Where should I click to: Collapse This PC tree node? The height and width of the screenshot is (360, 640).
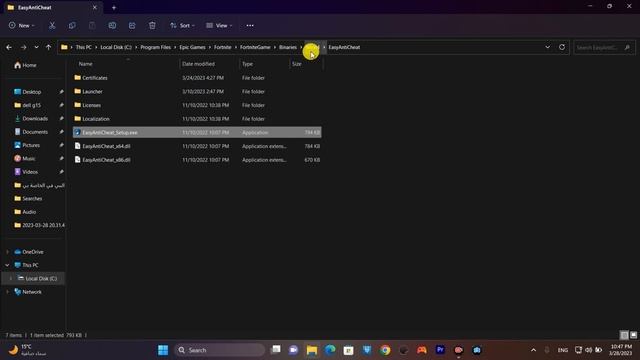(7, 265)
